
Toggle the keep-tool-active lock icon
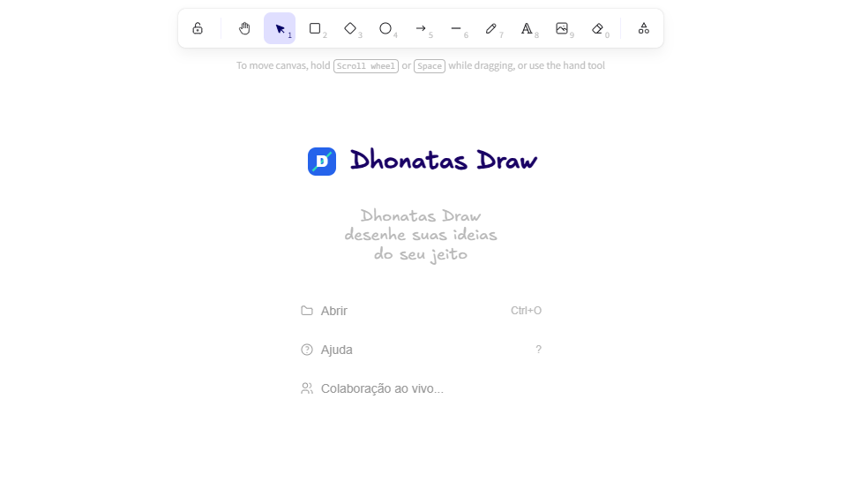point(198,28)
